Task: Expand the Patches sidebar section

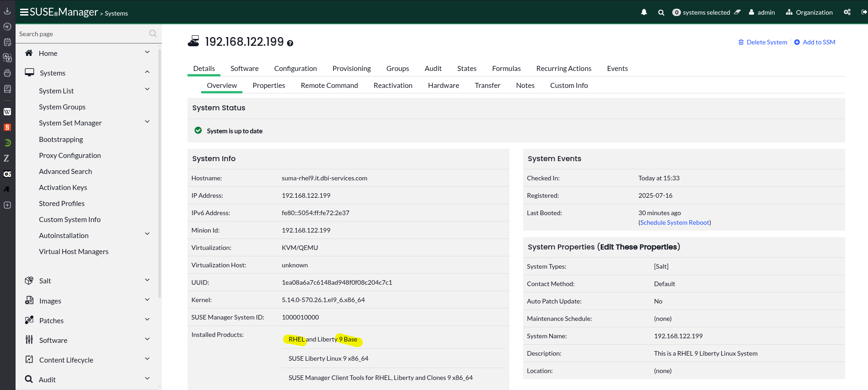Action: (x=147, y=320)
